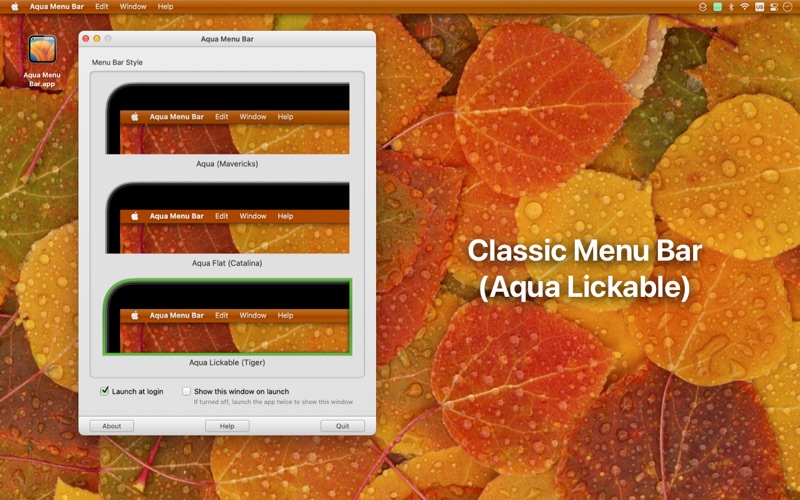Image resolution: width=800 pixels, height=500 pixels.
Task: Open Control Center from the menu bar
Action: pos(773,7)
